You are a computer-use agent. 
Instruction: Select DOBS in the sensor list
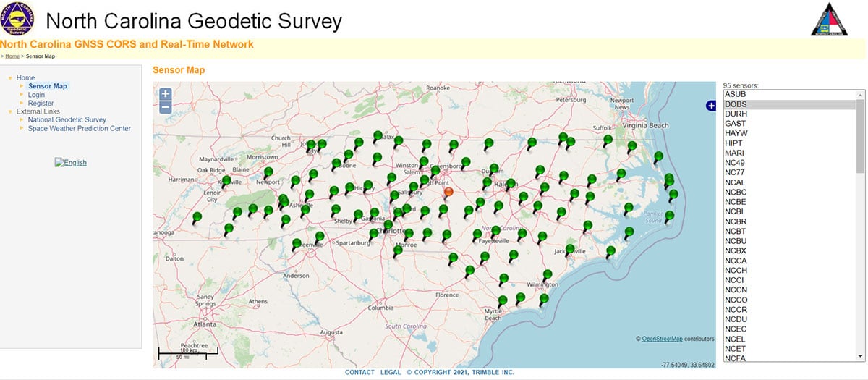789,104
